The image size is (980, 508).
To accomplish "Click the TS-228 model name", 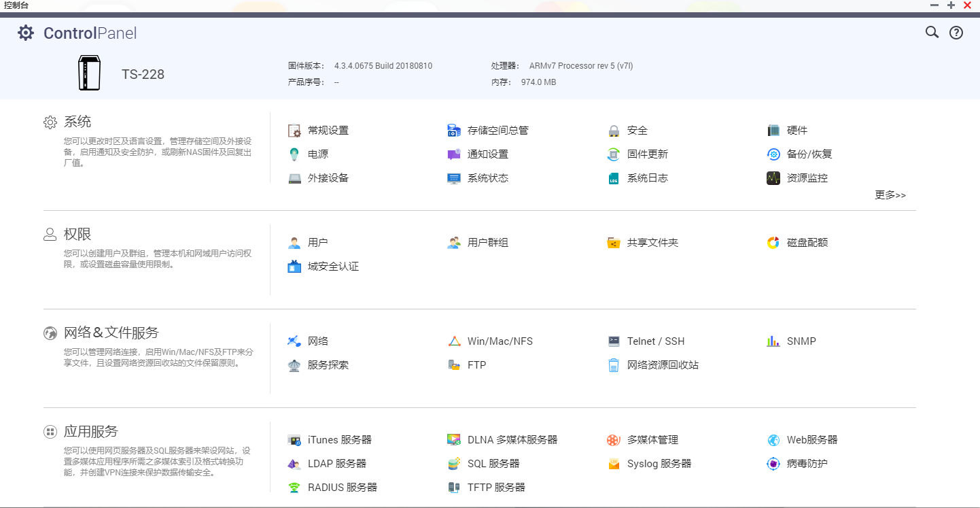I will point(143,75).
